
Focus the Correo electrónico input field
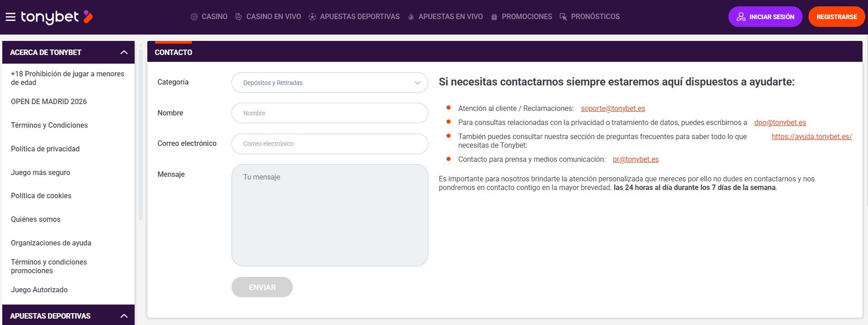330,144
